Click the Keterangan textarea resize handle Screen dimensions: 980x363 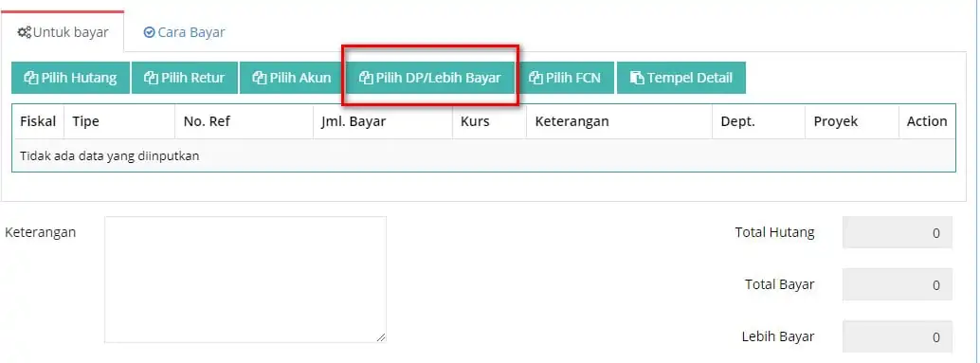[x=381, y=337]
